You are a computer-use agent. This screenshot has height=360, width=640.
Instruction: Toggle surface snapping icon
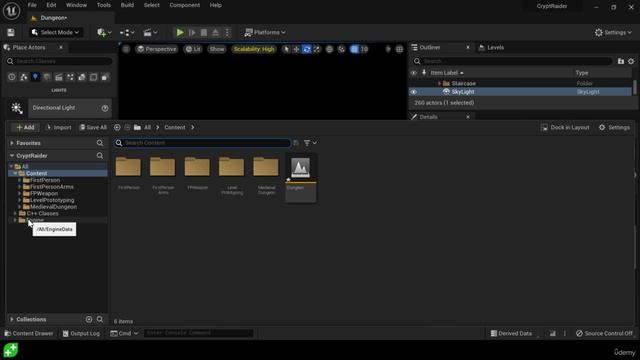(x=342, y=49)
